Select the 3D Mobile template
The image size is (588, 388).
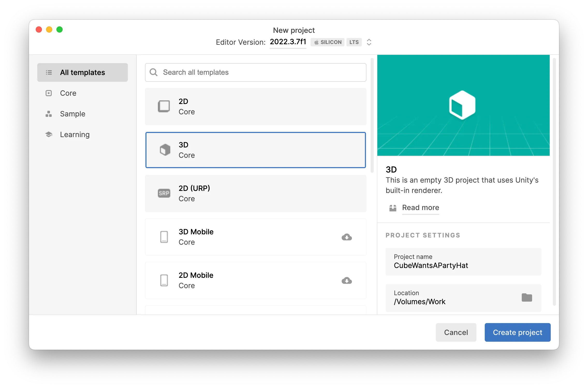coord(255,237)
